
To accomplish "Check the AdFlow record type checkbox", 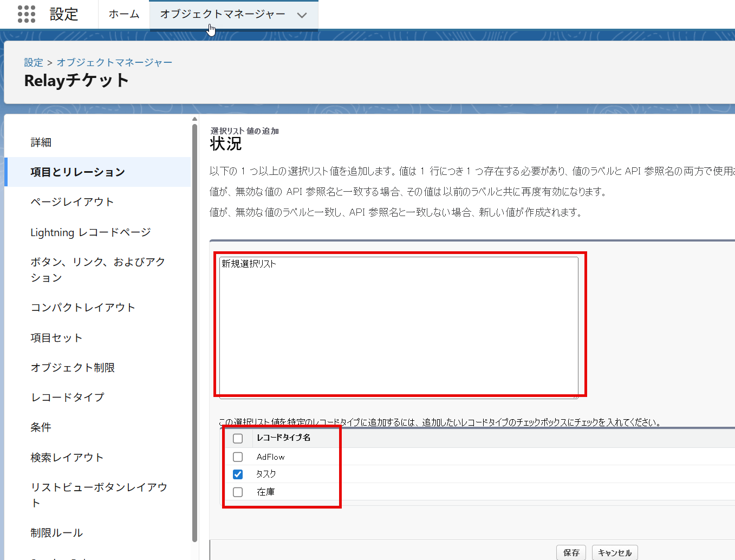I will point(238,457).
